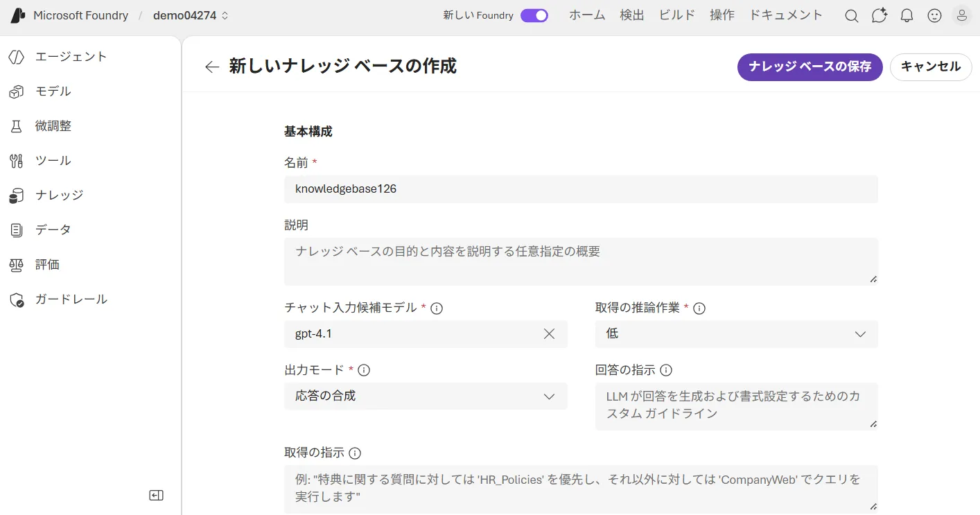Click the ツール wrench icon
Screen dimensions: 980x515
[x=17, y=161]
